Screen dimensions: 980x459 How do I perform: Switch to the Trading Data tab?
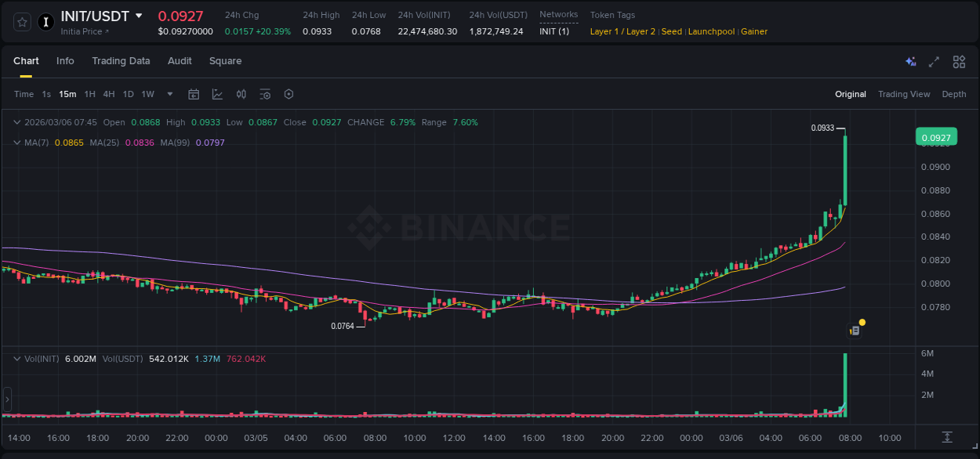click(x=121, y=60)
